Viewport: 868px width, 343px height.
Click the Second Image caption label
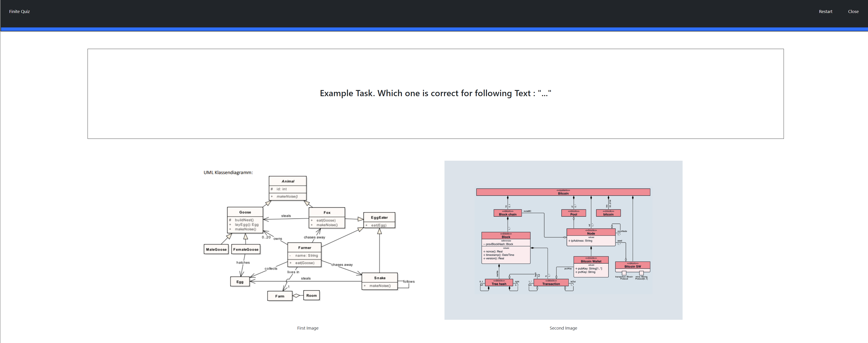563,328
